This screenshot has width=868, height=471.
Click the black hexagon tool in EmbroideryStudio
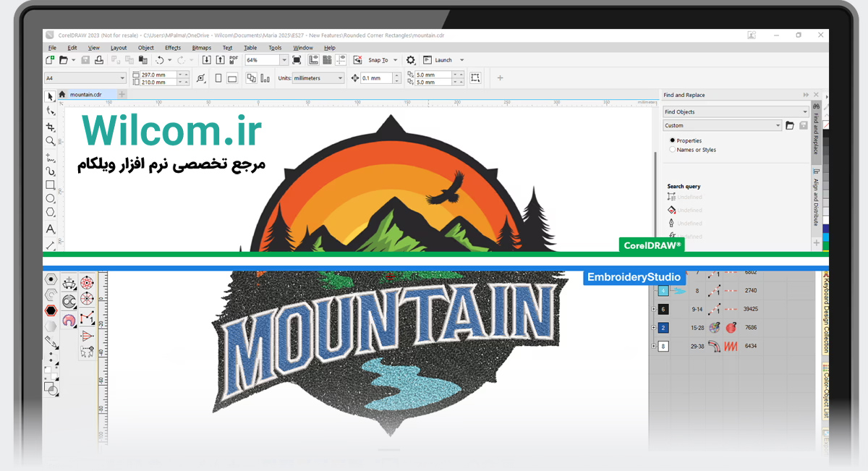51,279
